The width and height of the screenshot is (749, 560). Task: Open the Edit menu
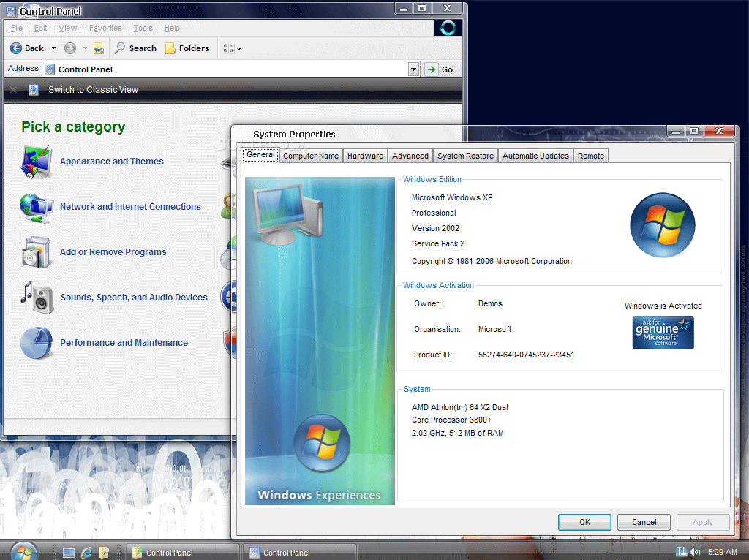41,29
